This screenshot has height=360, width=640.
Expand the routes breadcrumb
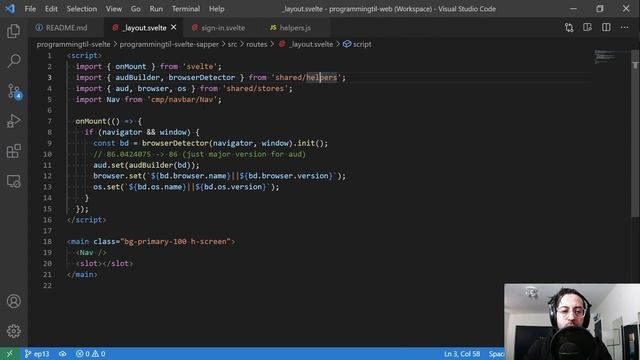pyautogui.click(x=257, y=44)
